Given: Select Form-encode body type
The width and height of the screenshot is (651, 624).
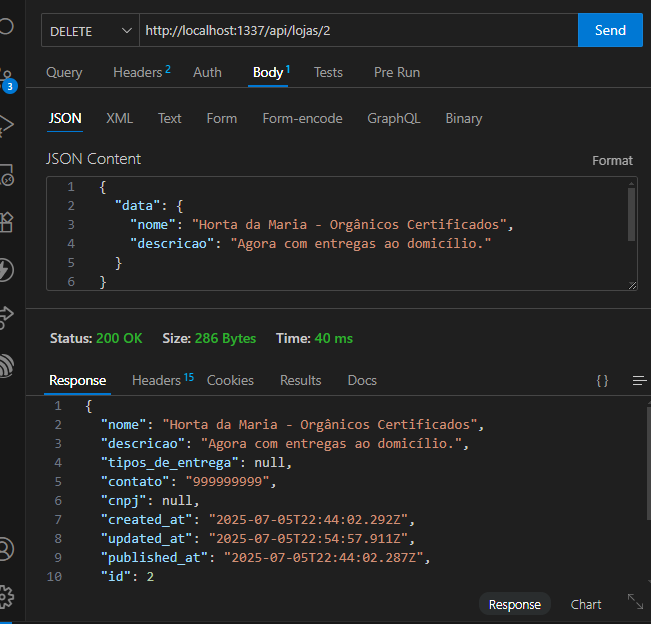Looking at the screenshot, I should point(302,119).
